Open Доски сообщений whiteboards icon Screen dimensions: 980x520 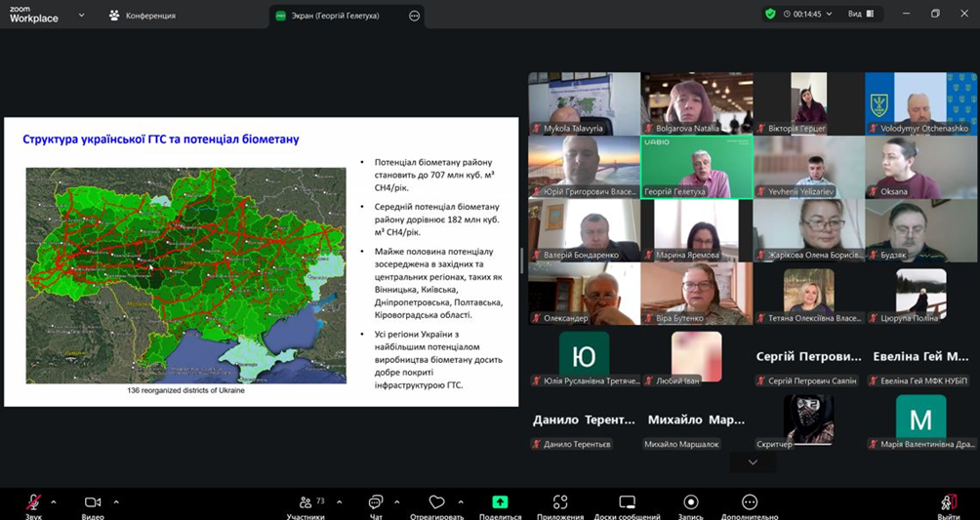pos(627,501)
